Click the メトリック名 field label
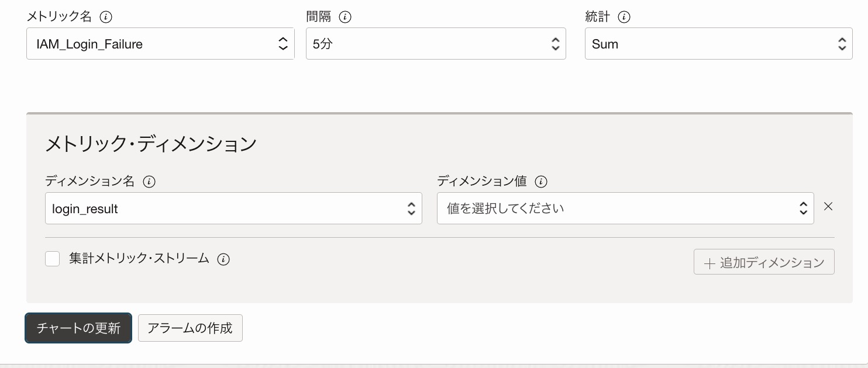868x368 pixels. click(x=59, y=17)
